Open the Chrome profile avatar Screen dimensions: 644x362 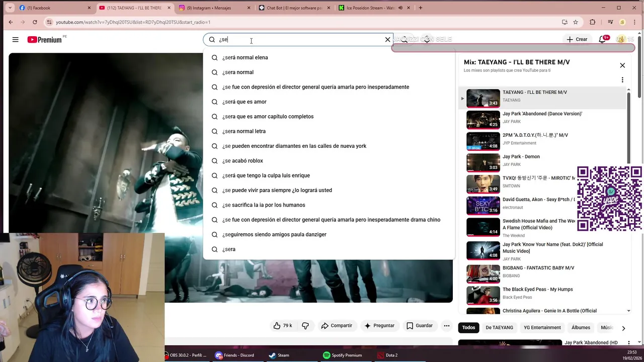pos(622,22)
